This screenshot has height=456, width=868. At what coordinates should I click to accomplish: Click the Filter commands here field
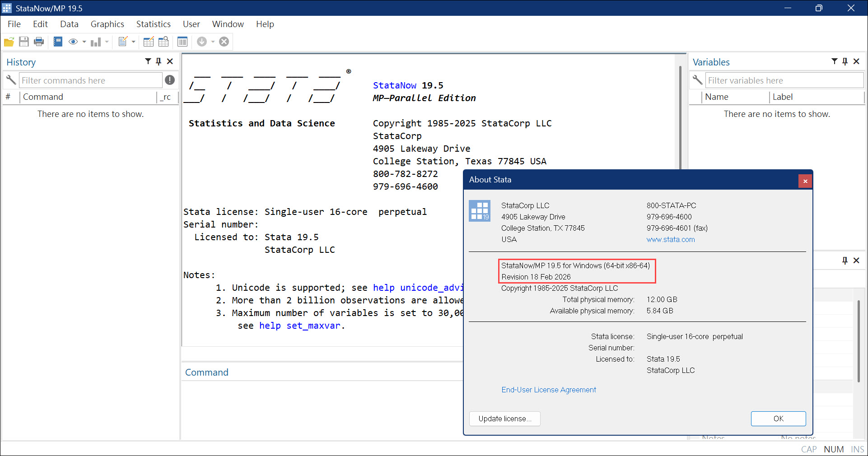click(x=90, y=80)
